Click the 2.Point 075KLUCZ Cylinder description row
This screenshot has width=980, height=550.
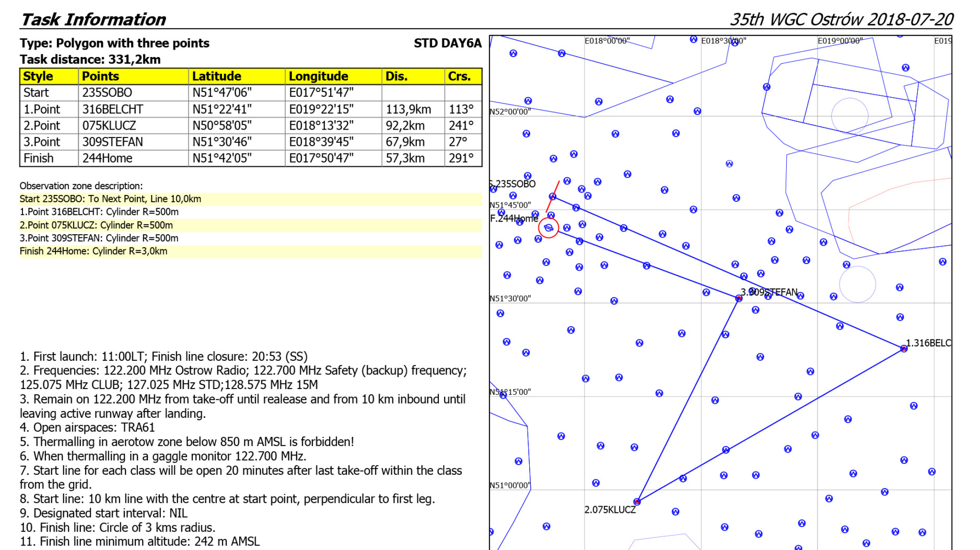click(x=96, y=225)
